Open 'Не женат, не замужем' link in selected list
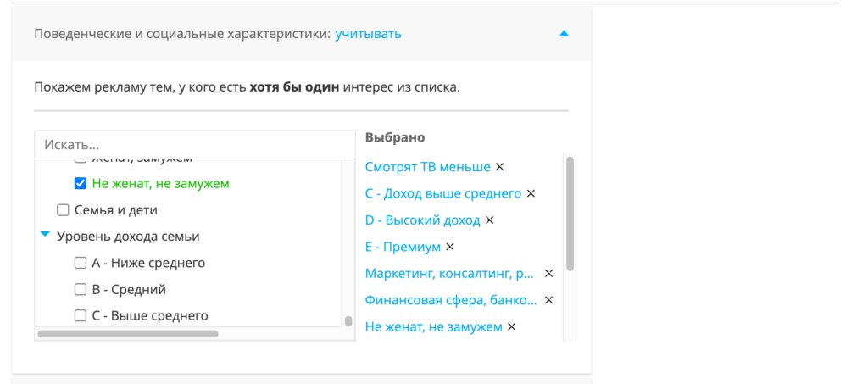Image resolution: width=868 pixels, height=384 pixels. tap(433, 326)
